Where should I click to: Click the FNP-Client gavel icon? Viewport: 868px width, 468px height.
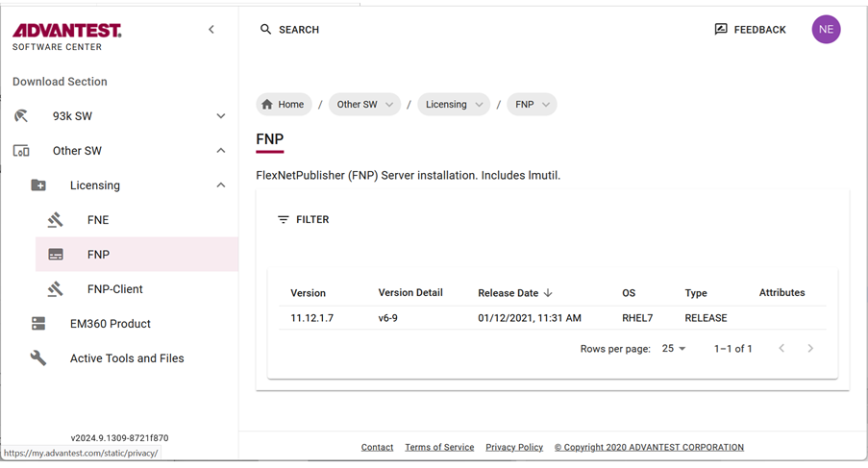(56, 289)
